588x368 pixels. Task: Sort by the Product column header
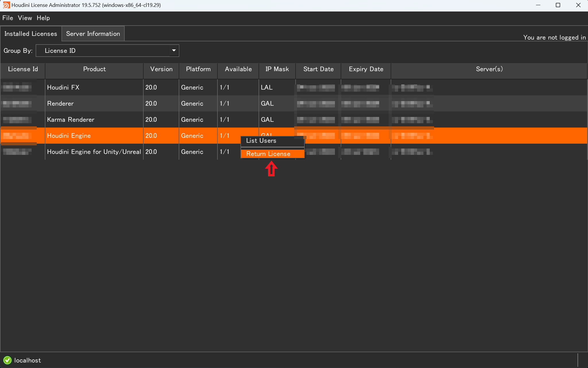coord(94,69)
